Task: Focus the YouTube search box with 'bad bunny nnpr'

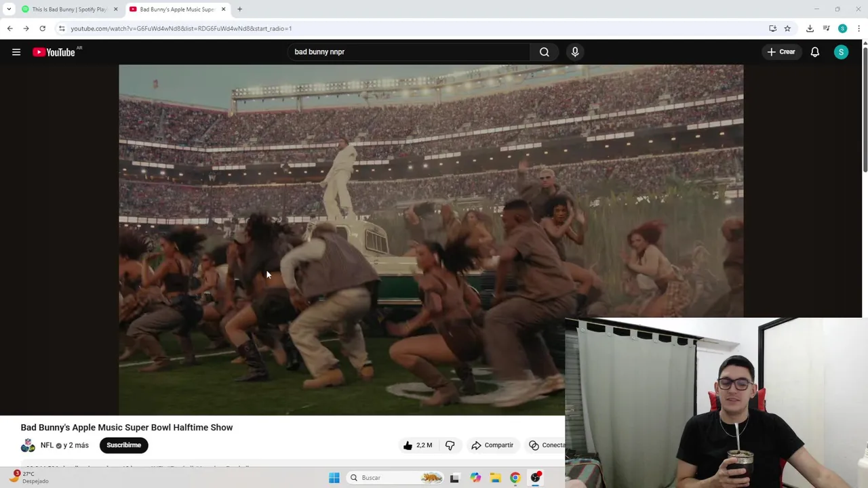Action: (409, 52)
